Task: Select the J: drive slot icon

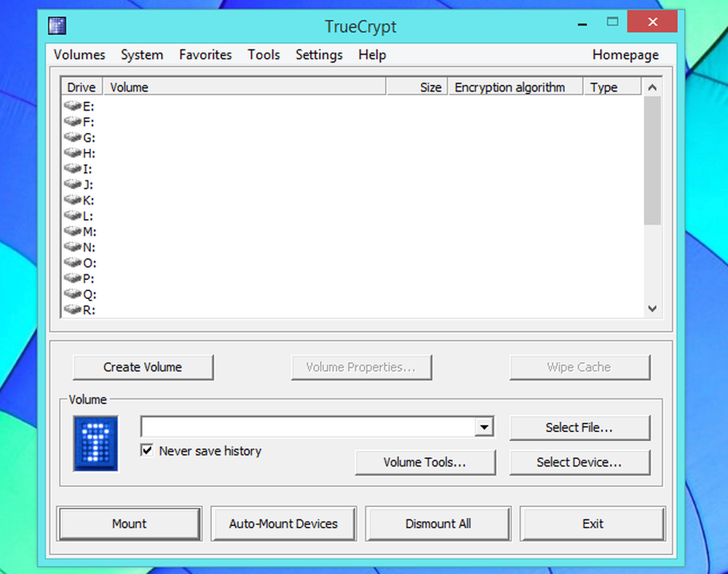Action: click(x=72, y=184)
